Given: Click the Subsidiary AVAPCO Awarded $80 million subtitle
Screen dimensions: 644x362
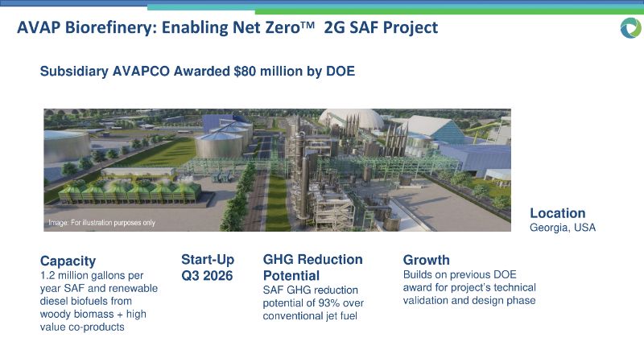Looking at the screenshot, I should 197,71.
